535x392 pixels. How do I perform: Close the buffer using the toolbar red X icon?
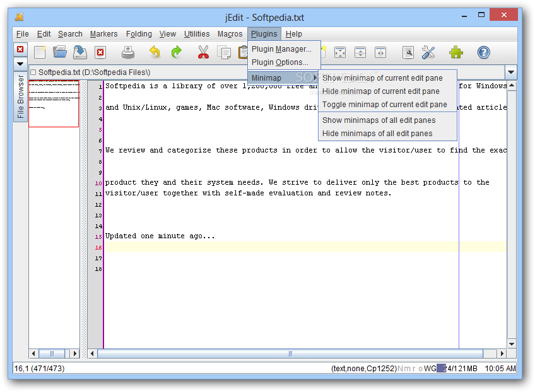coord(100,52)
